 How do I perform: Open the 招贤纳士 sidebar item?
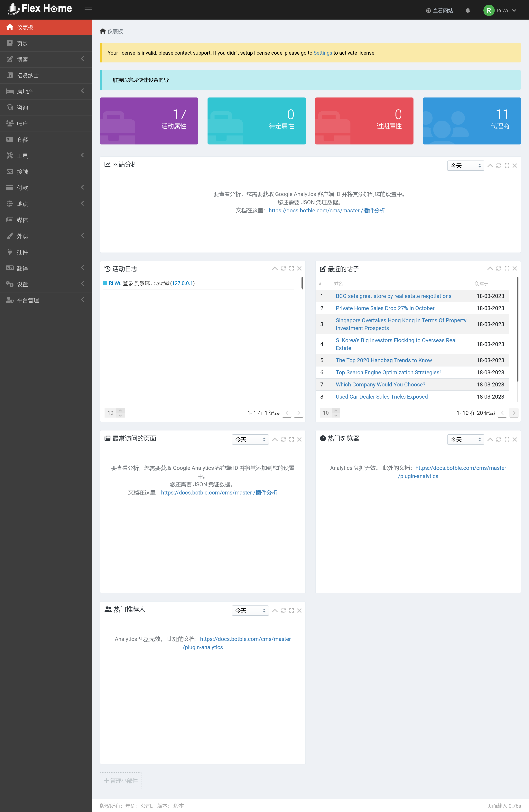point(46,75)
